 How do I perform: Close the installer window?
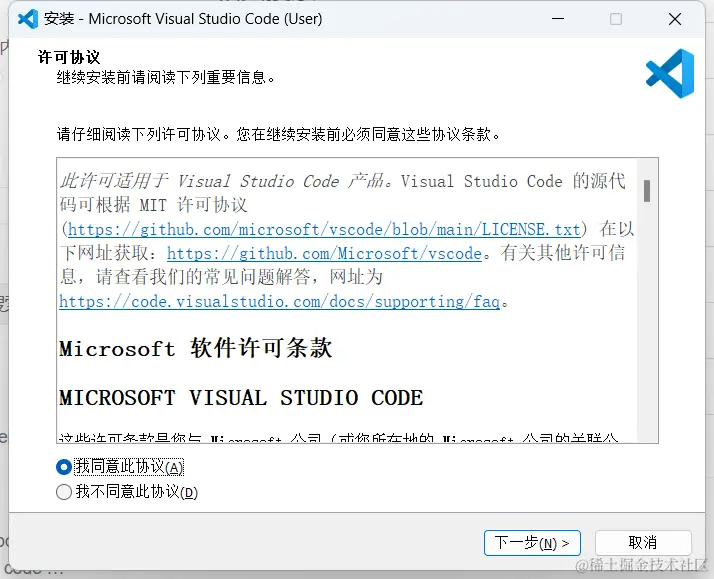(675, 19)
